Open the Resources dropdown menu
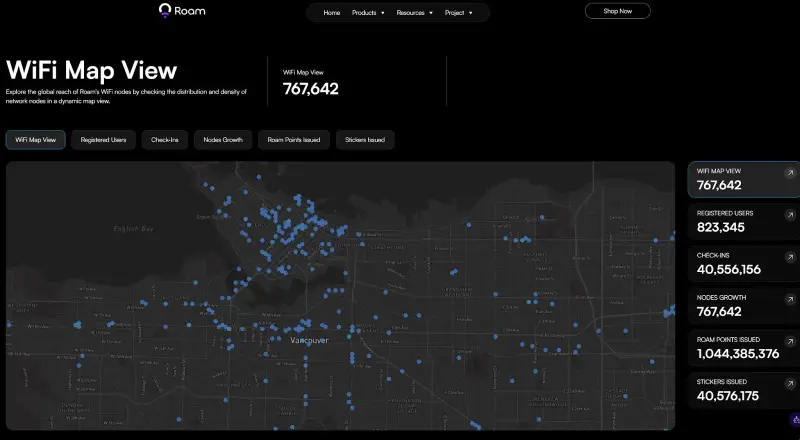This screenshot has height=440, width=800. click(x=414, y=13)
